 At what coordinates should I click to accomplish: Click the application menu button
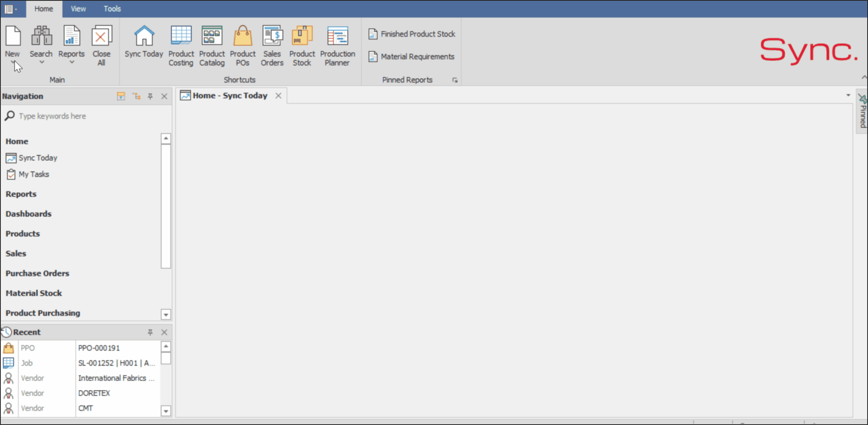pos(10,9)
